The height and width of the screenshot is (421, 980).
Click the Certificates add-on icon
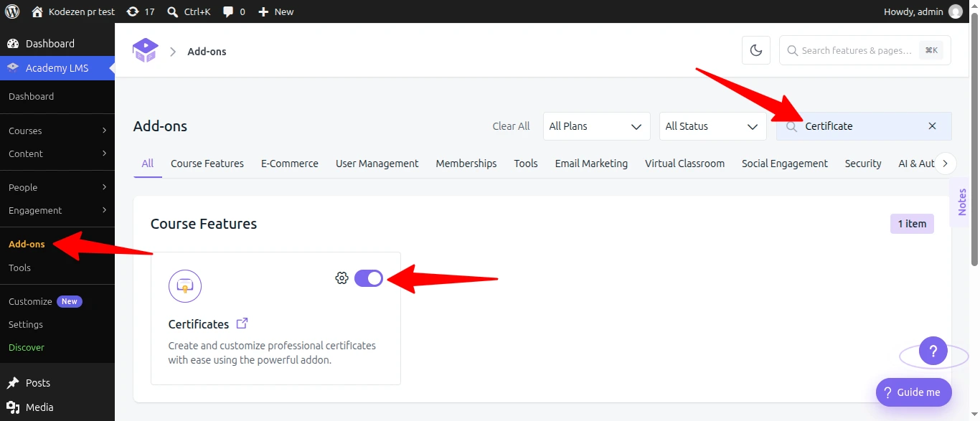(x=185, y=286)
